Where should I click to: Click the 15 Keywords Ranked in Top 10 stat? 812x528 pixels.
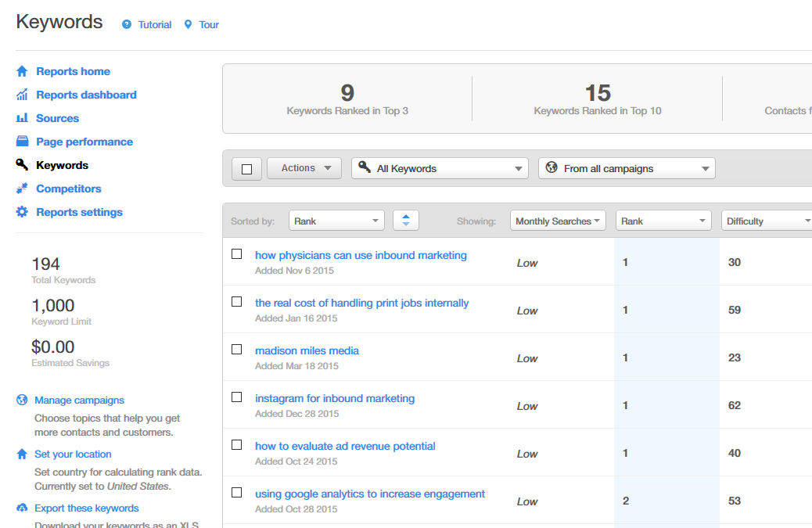[x=598, y=99]
